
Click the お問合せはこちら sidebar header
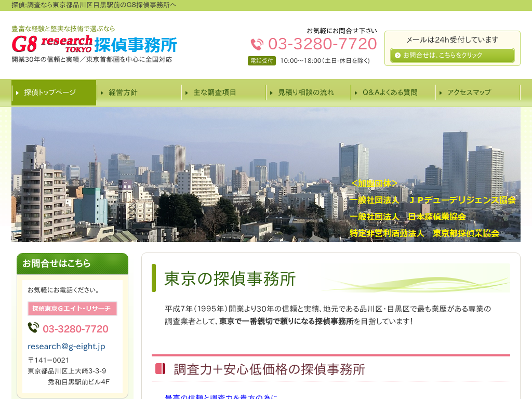click(72, 263)
